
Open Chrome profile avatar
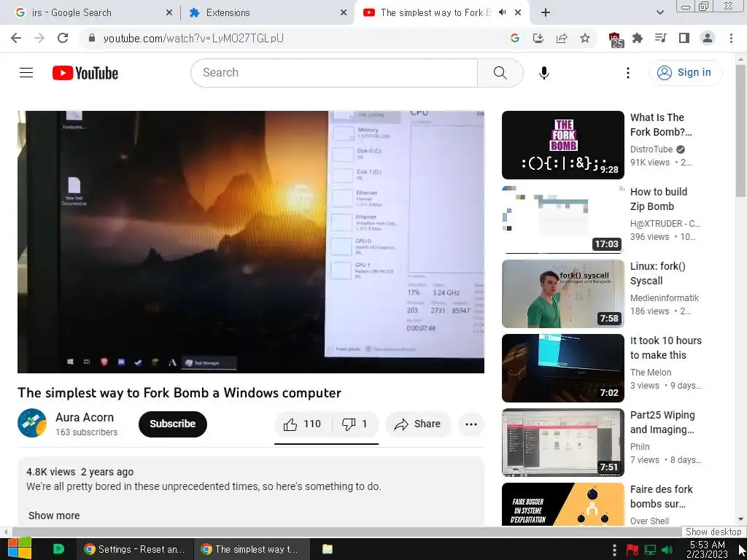pos(708,38)
